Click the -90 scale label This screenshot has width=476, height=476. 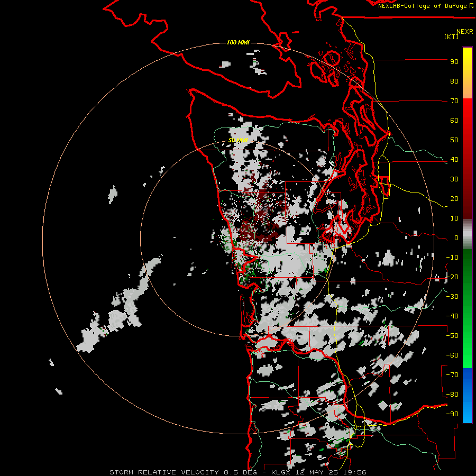(452, 414)
